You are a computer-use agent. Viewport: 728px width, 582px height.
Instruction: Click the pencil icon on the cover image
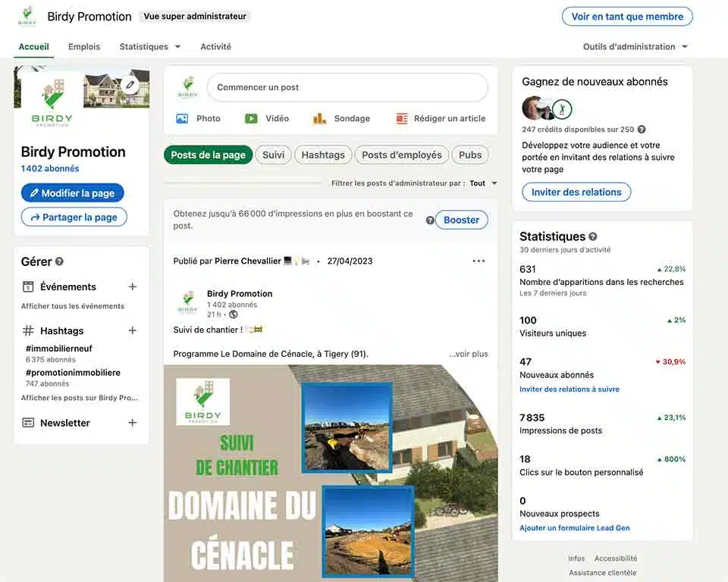click(x=130, y=86)
